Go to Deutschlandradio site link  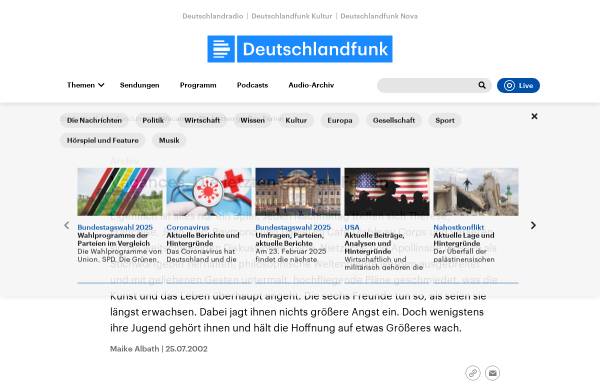click(213, 16)
